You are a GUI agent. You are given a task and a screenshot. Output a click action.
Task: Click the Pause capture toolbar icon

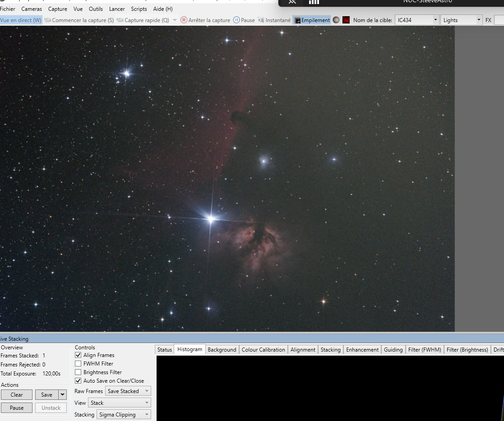coord(236,20)
